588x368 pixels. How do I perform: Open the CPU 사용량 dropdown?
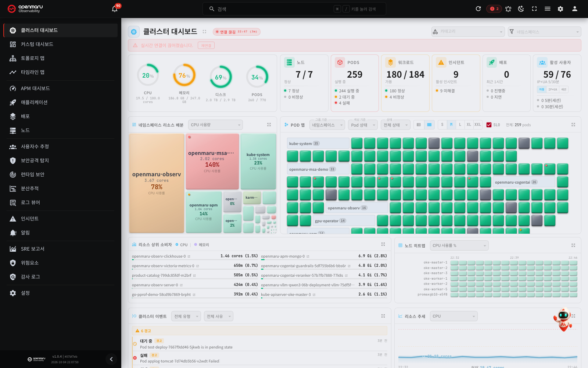[215, 125]
